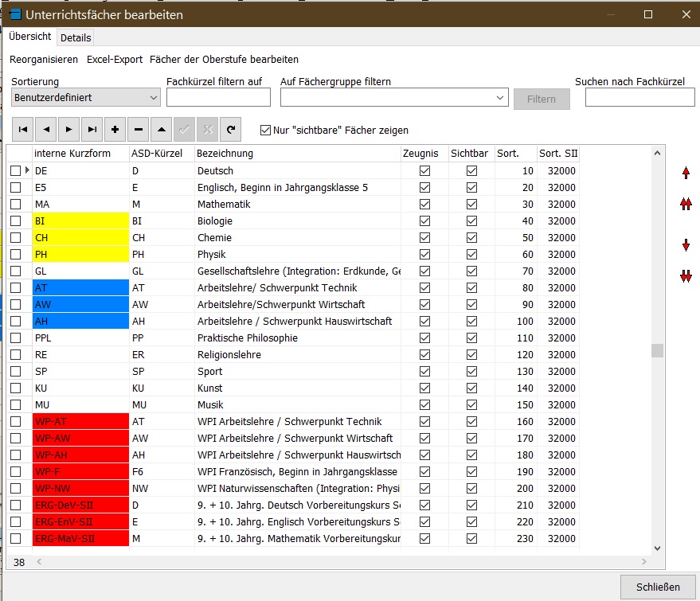This screenshot has width=700, height=601.
Task: Select the E5 internal short form cell
Action: 80,187
